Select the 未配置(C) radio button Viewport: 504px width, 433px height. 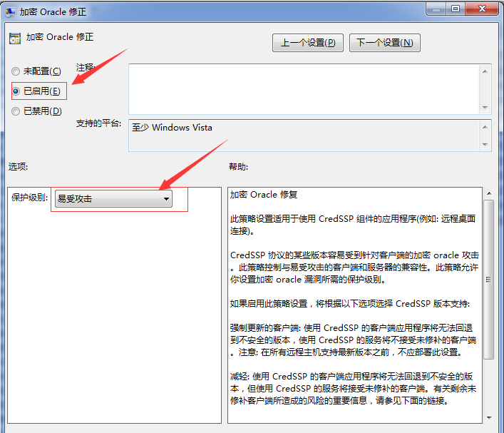click(x=16, y=71)
